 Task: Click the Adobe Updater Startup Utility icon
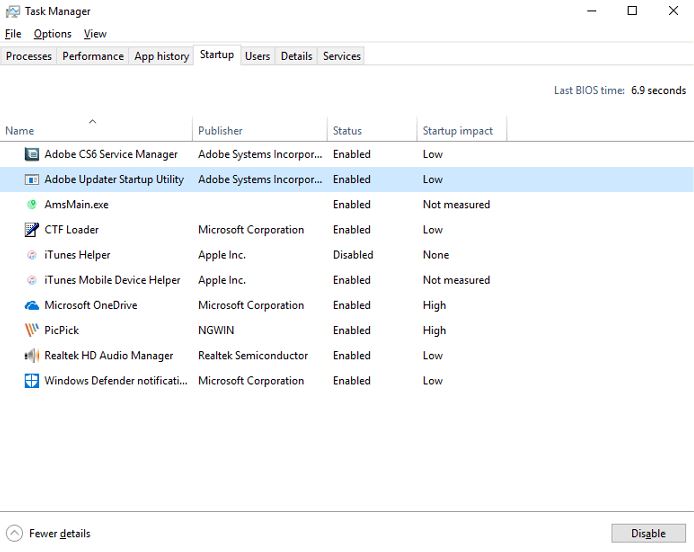pos(31,179)
